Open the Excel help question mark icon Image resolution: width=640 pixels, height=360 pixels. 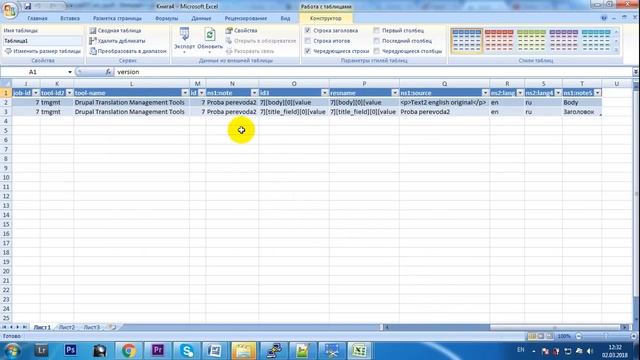coord(604,18)
